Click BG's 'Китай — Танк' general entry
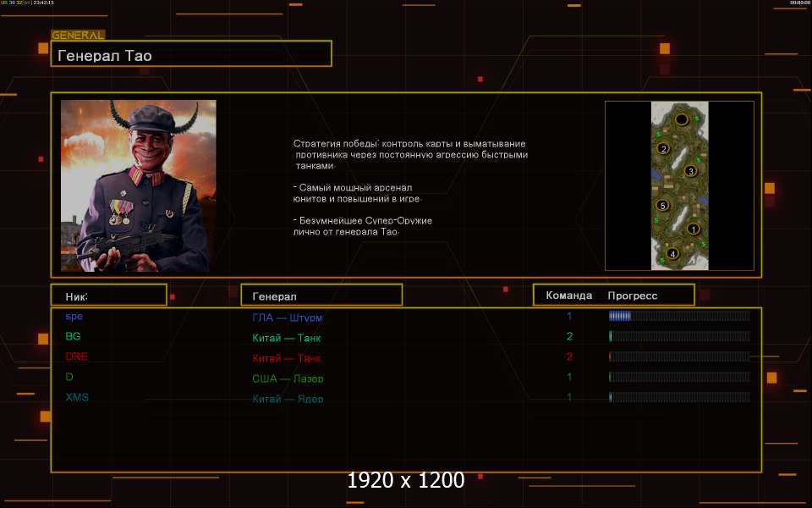The image size is (812, 508). click(287, 338)
